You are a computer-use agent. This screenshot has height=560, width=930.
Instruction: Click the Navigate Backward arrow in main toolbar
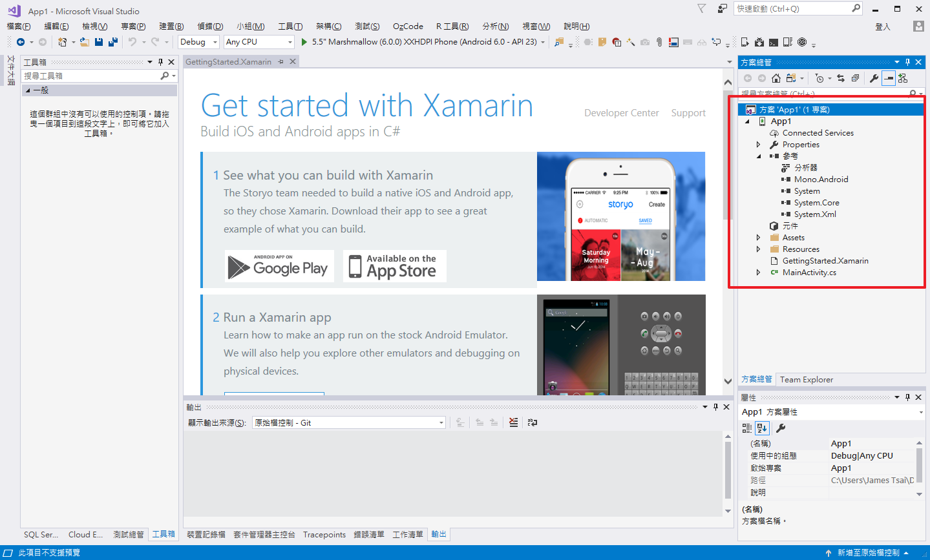[x=21, y=42]
